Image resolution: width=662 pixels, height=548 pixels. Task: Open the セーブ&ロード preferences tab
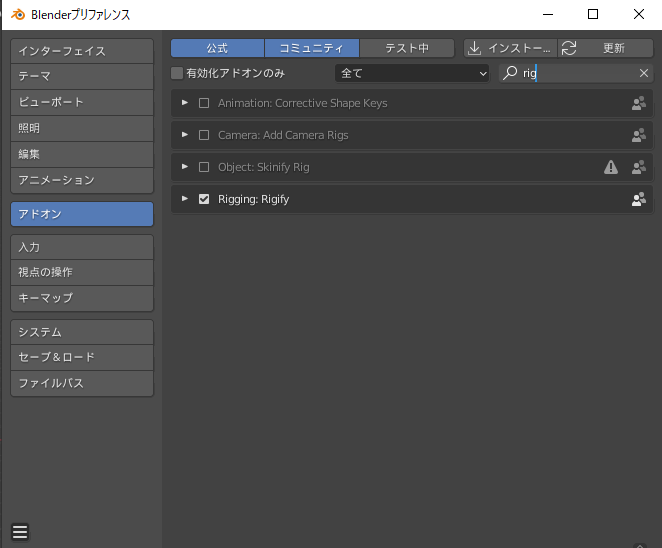pos(82,357)
